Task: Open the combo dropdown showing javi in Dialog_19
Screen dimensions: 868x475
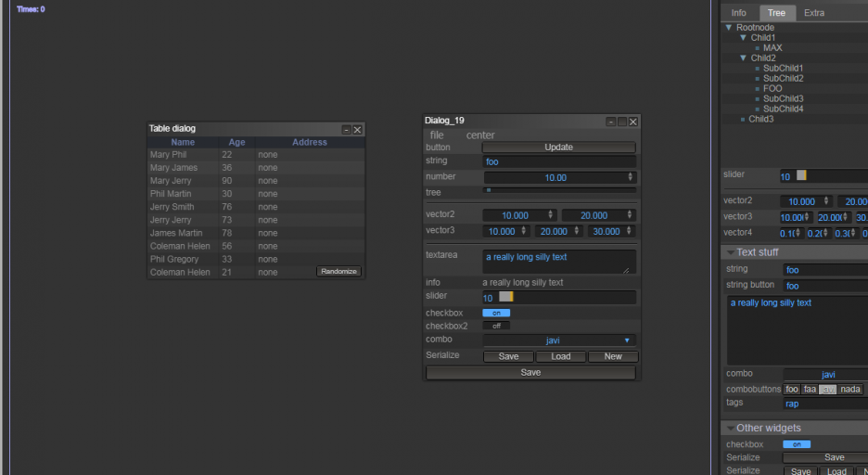Action: pos(559,340)
